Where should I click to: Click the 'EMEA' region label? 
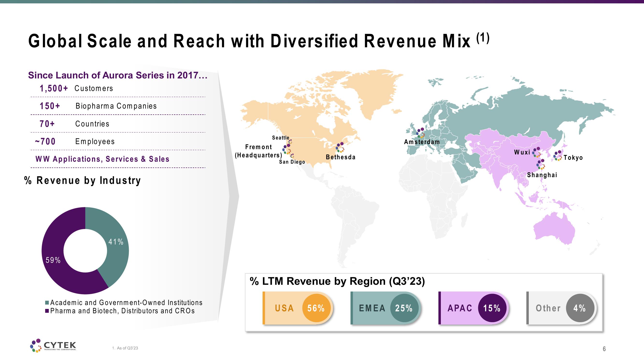point(372,308)
